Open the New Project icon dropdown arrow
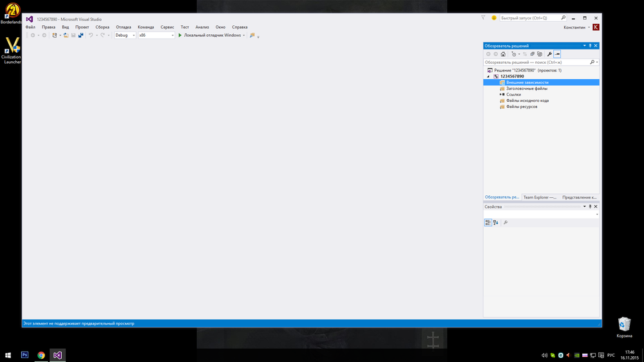 pos(60,35)
